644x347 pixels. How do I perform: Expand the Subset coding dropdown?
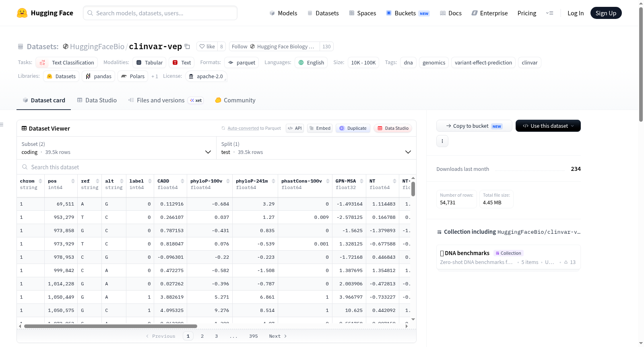(116, 148)
